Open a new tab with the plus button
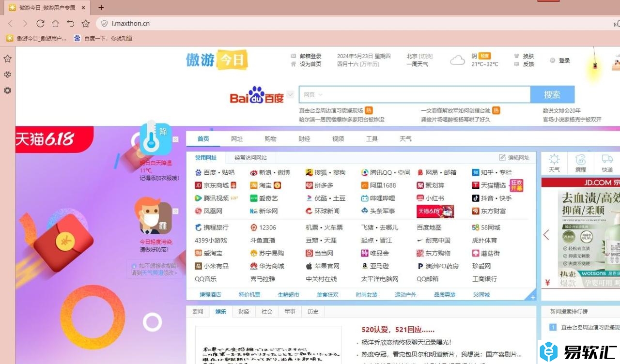Viewport: 620px width, 364px height. (101, 7)
